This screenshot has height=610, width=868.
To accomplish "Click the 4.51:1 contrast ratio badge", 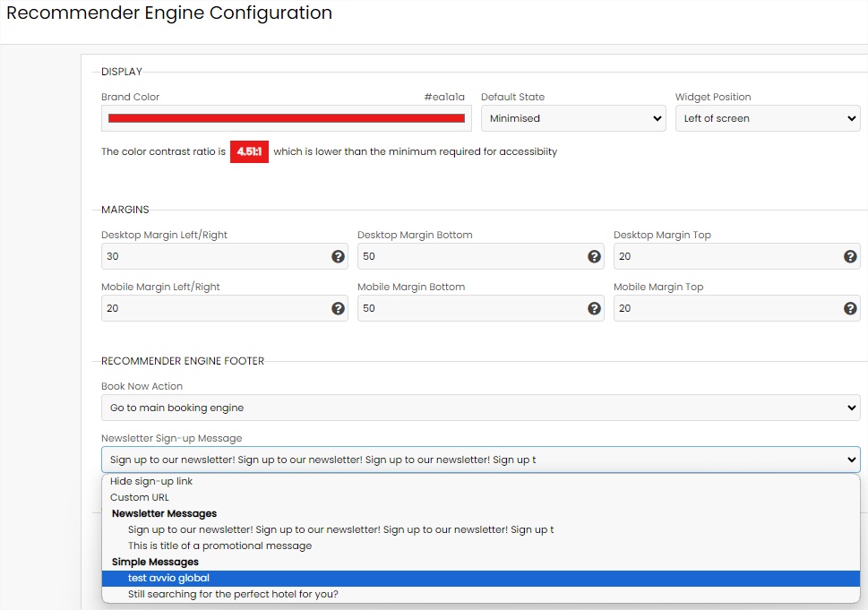I will tap(249, 151).
